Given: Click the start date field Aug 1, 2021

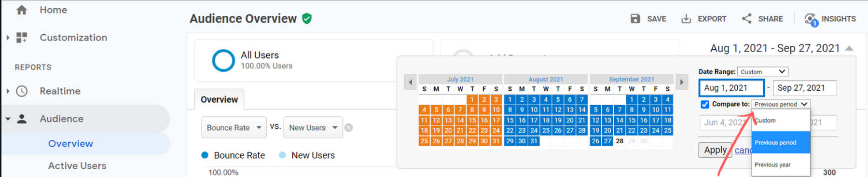Looking at the screenshot, I should 731,88.
